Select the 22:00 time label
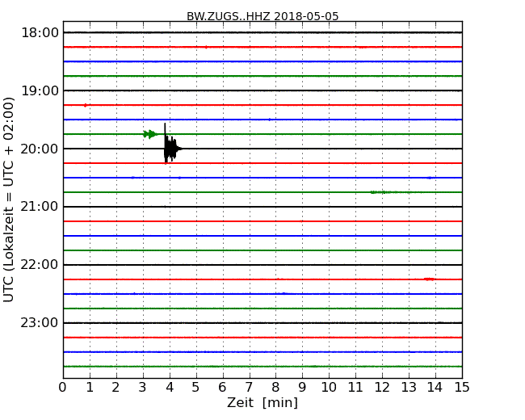The height and width of the screenshot is (420, 525). 40,265
